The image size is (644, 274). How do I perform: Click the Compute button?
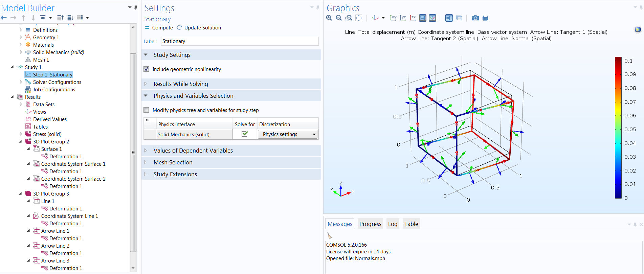(159, 28)
